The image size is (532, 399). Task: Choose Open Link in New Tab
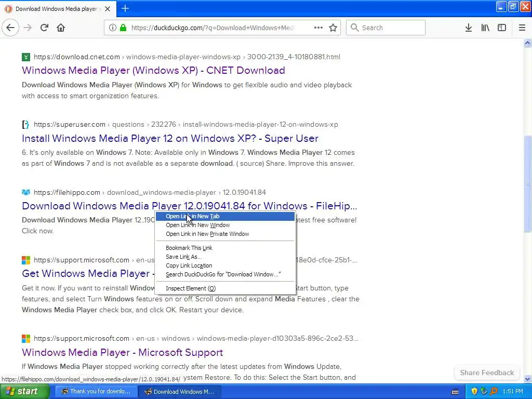click(x=225, y=216)
